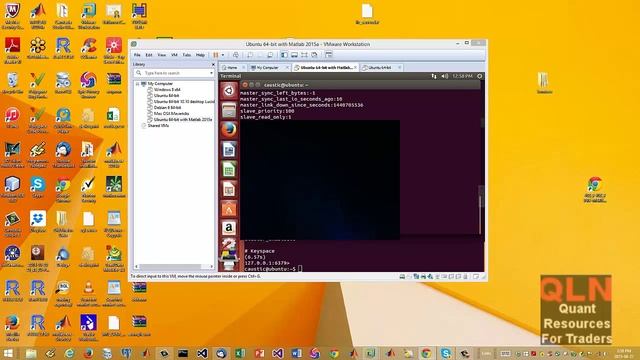Close the Ubuntu terminal window

(245, 85)
